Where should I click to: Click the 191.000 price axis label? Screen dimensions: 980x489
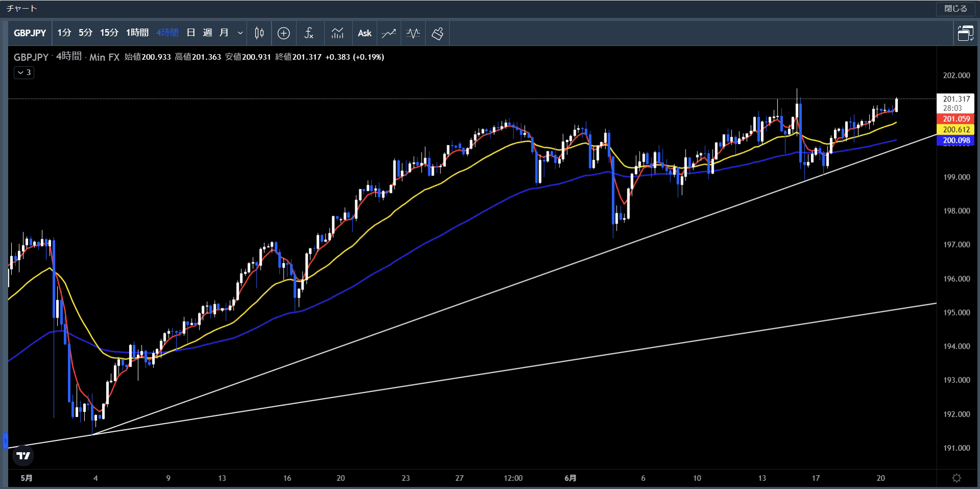click(x=956, y=448)
